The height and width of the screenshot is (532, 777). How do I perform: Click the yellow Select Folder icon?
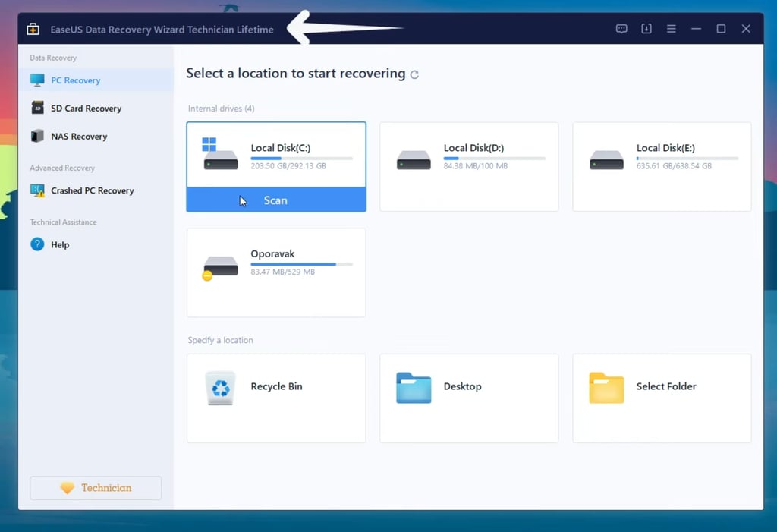606,388
